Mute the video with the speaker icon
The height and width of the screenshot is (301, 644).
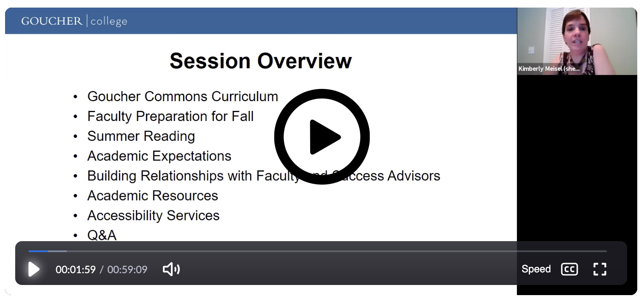click(171, 269)
